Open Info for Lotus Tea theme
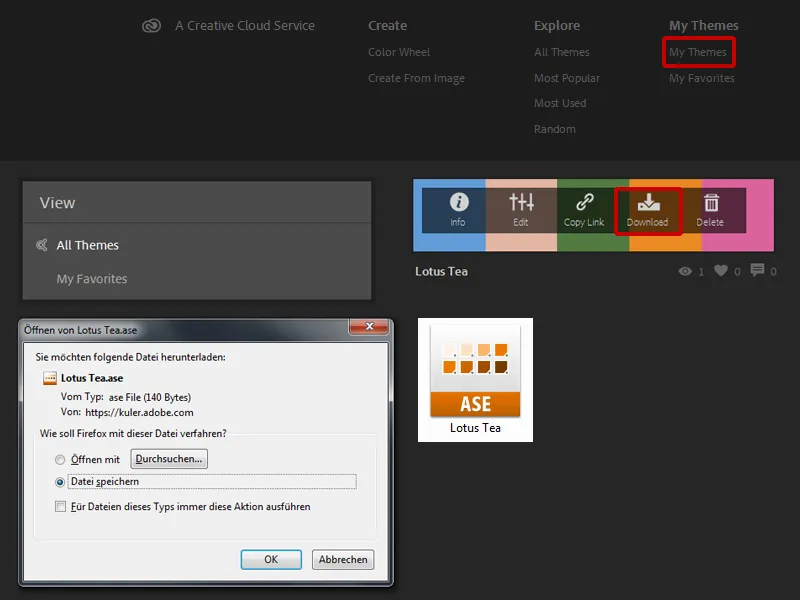Image resolution: width=800 pixels, height=600 pixels. [458, 210]
